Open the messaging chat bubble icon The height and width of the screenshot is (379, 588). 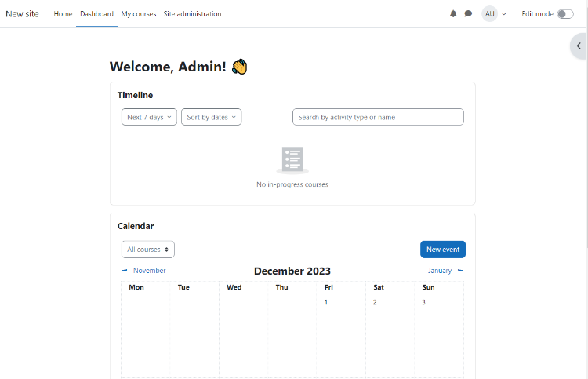[x=468, y=14]
